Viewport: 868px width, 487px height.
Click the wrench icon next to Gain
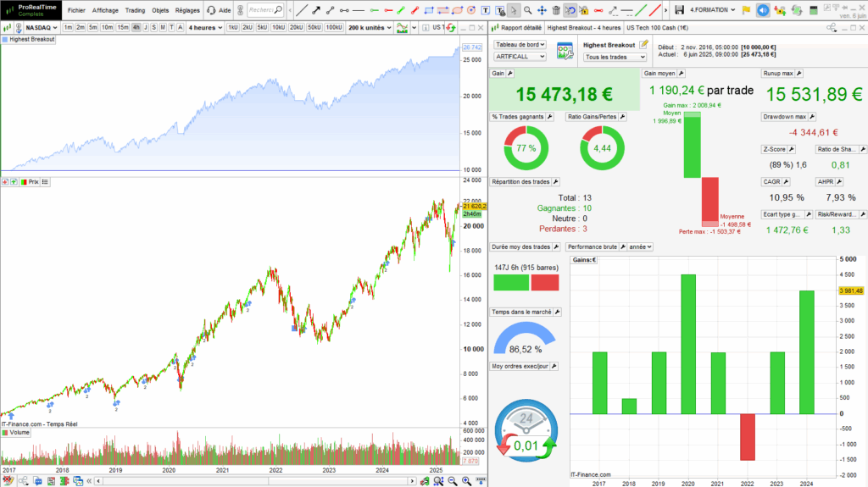(x=510, y=74)
